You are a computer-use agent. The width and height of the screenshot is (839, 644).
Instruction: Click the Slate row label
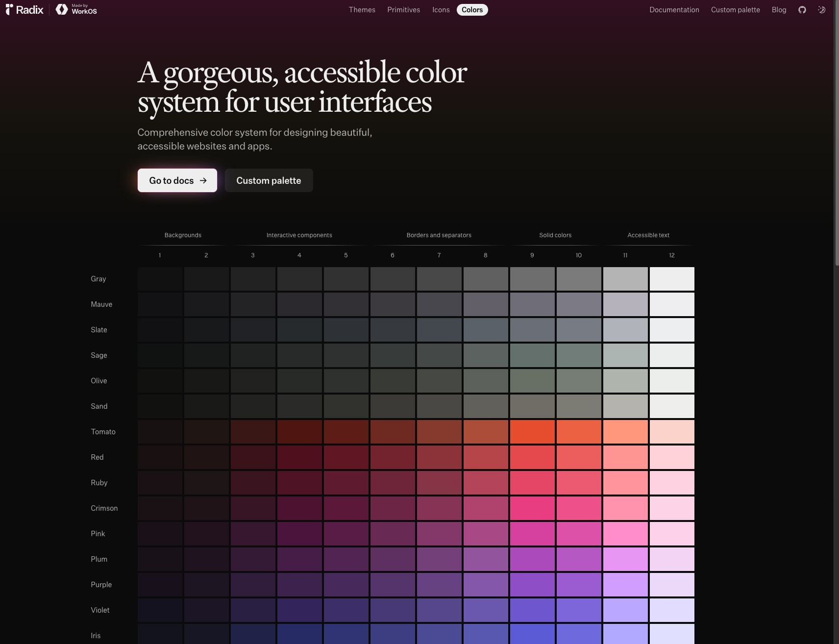[x=99, y=330]
